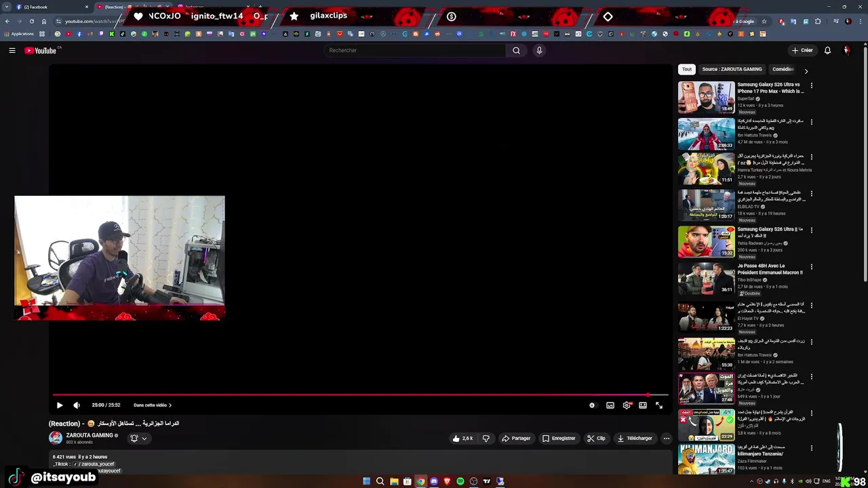Viewport: 868px width, 488px height.
Task: Open OBS Studio from the taskbar
Action: pyautogui.click(x=473, y=481)
